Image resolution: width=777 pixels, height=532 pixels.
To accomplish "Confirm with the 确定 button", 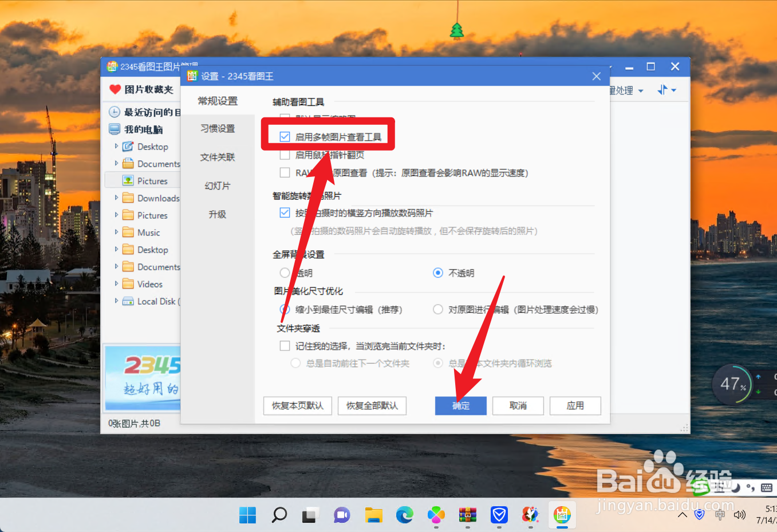I will pos(461,405).
